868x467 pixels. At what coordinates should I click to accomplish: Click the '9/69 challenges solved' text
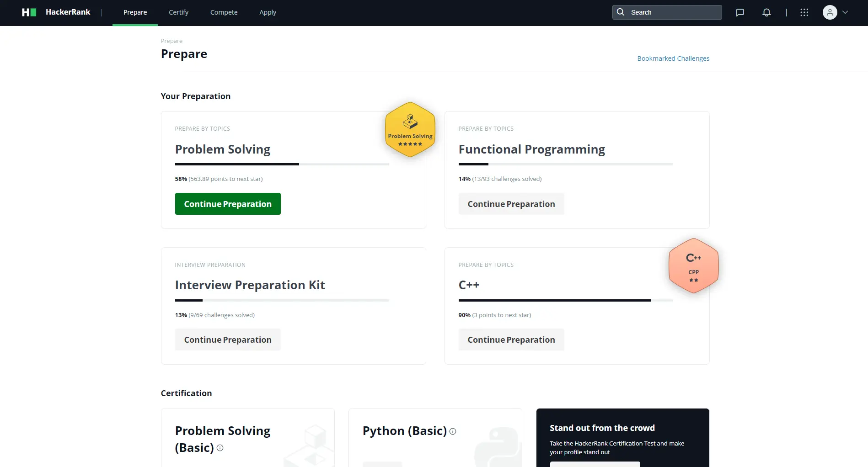point(222,315)
